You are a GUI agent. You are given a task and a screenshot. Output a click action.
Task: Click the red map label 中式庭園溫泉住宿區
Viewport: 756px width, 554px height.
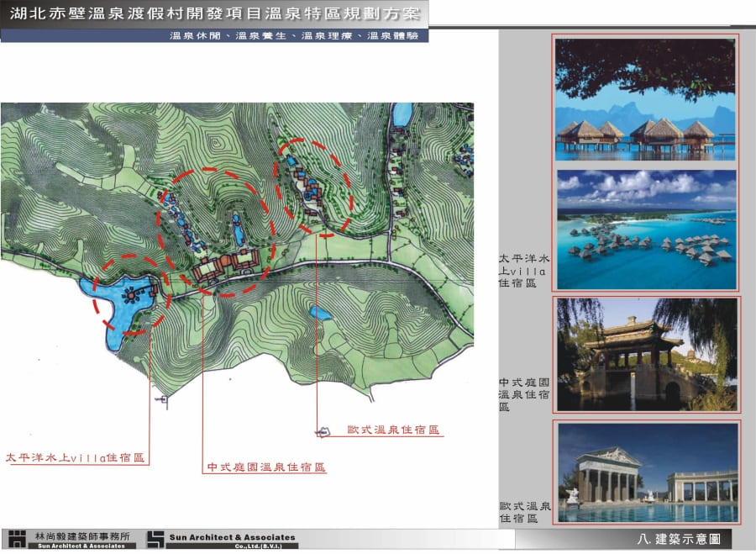(x=266, y=467)
